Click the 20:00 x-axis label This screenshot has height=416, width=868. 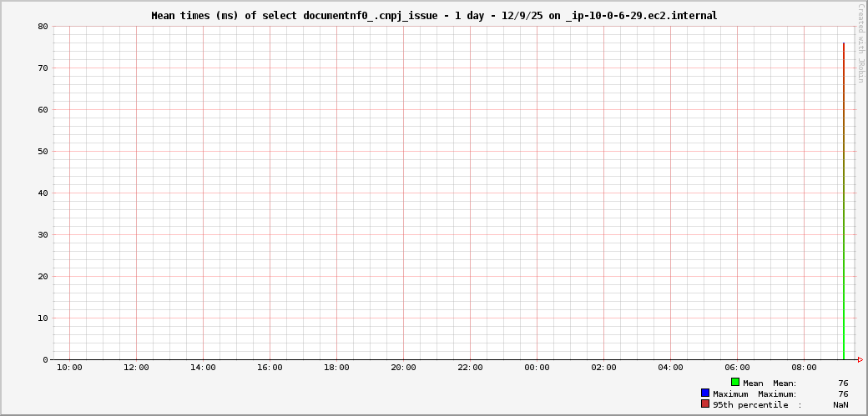[x=404, y=368]
